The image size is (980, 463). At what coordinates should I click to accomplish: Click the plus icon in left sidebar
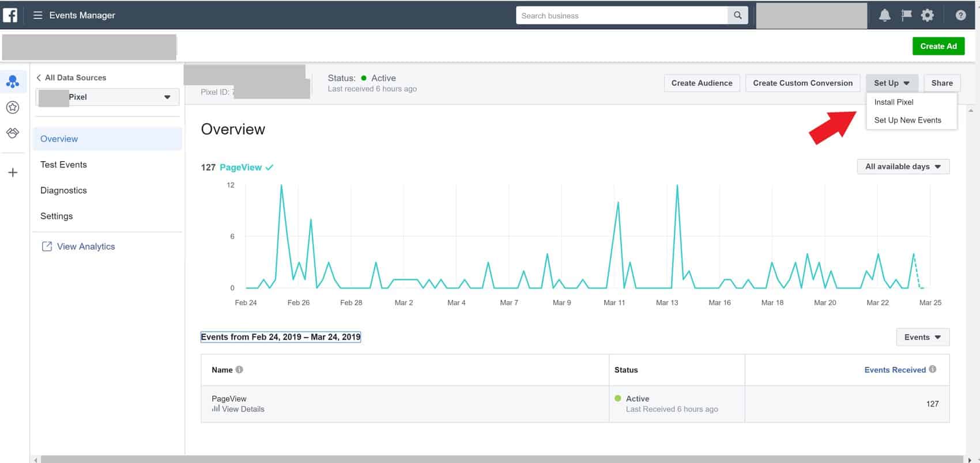(13, 172)
